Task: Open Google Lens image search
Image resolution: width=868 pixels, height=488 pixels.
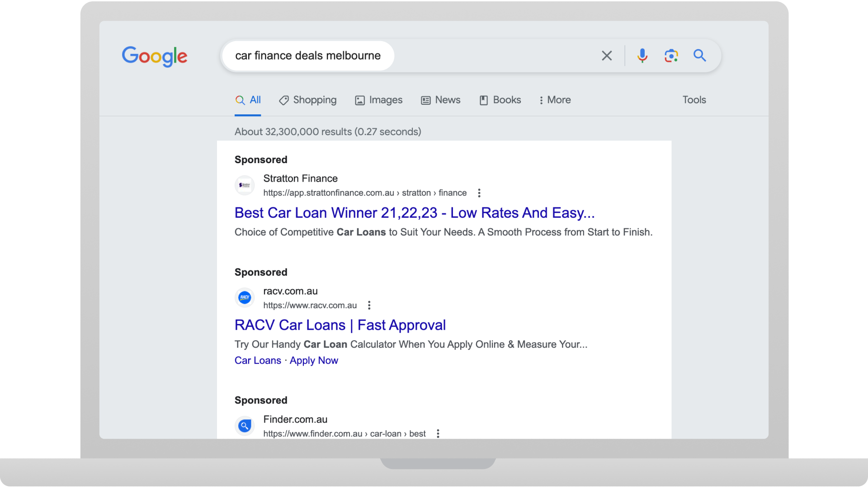Action: tap(671, 56)
